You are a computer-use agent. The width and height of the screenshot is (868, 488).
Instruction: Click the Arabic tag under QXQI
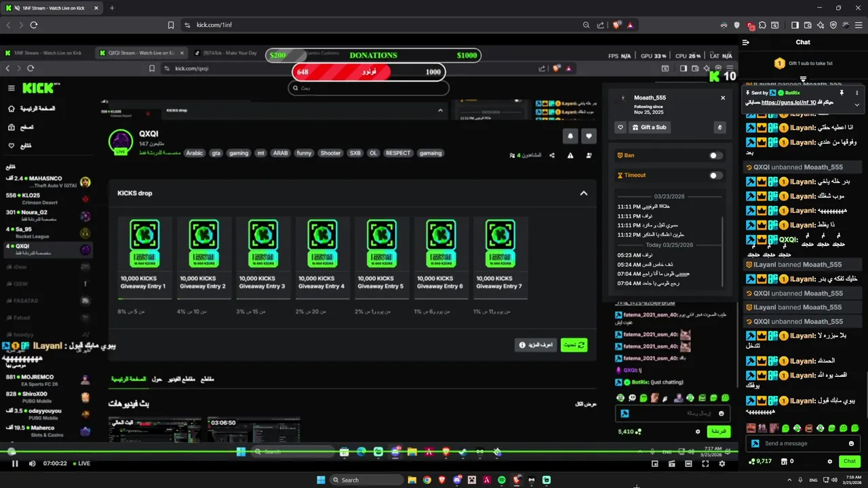(195, 153)
